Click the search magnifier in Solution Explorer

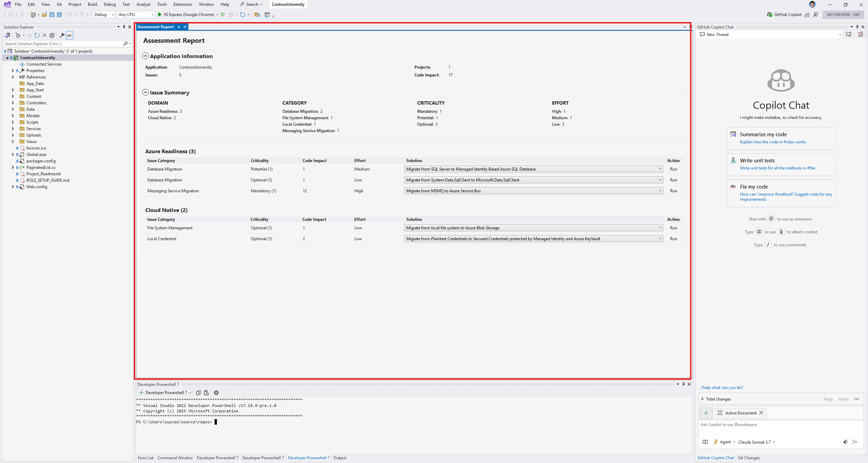pos(126,43)
